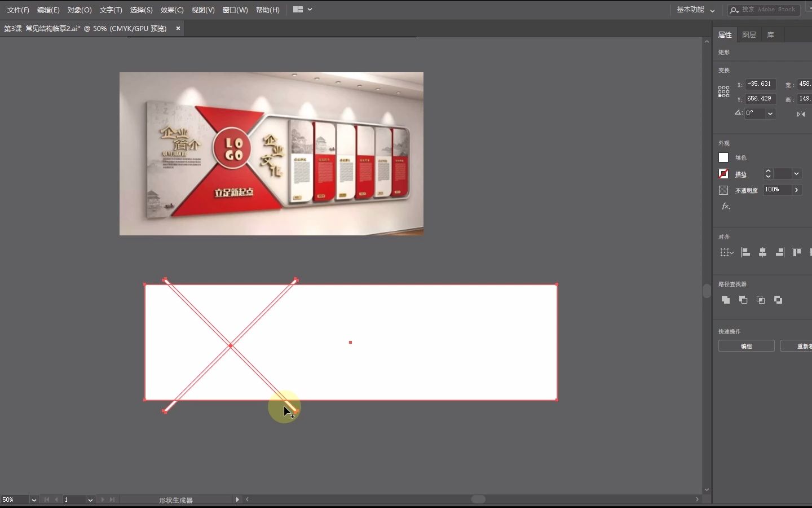Click the horizontal scrollbar thumb
Viewport: 812px width, 508px height.
[478, 500]
